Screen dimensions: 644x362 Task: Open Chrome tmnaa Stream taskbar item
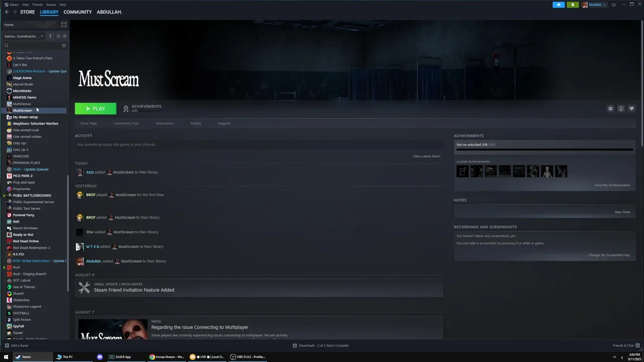[x=167, y=357]
